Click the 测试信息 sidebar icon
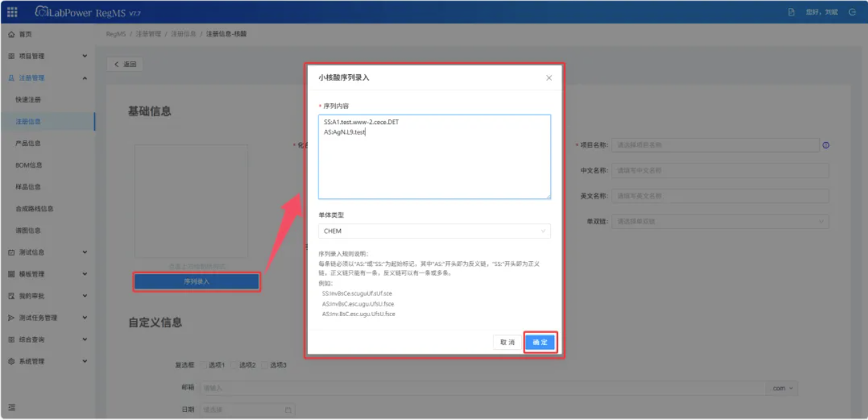 11,253
